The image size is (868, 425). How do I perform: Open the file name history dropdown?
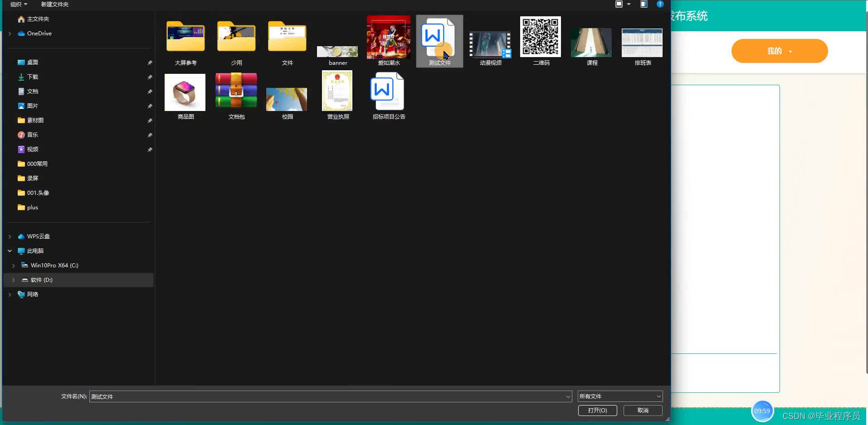click(568, 396)
